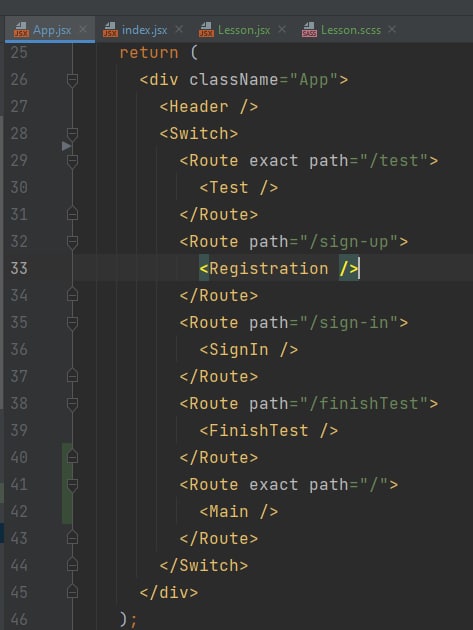Click the exact keyword on line 29
Screen dimensions: 473x630
274,161
